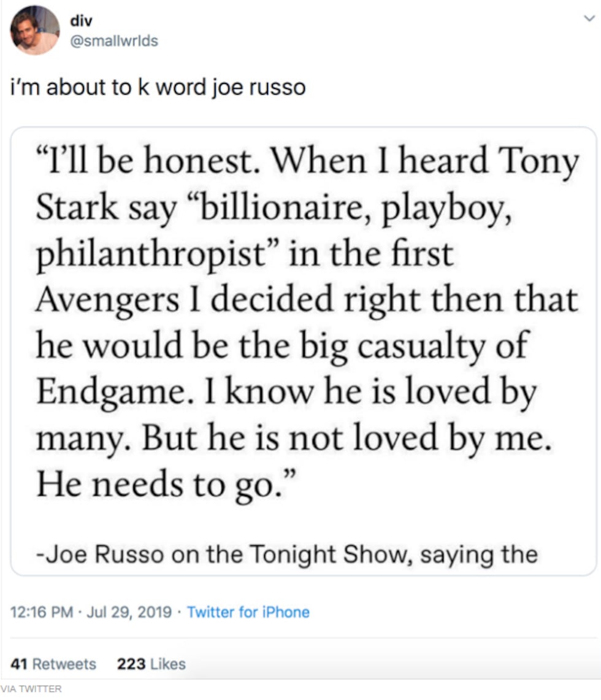This screenshot has width=601, height=700.
Task: Click the Jul 29, 2019 date
Action: [x=128, y=612]
